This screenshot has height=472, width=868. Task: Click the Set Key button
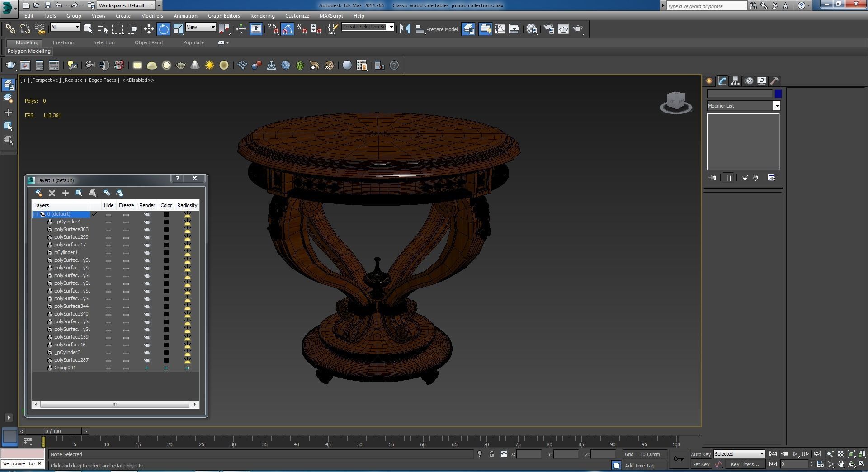[x=701, y=464]
